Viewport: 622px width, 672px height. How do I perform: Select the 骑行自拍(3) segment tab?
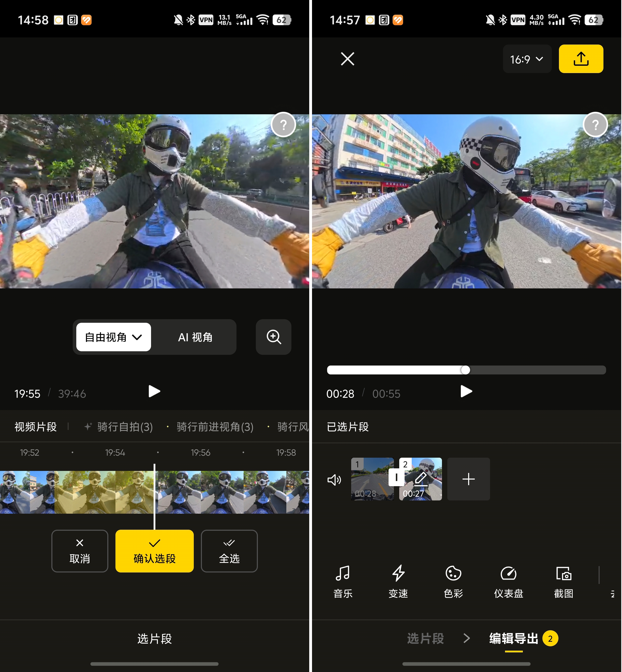tap(125, 427)
